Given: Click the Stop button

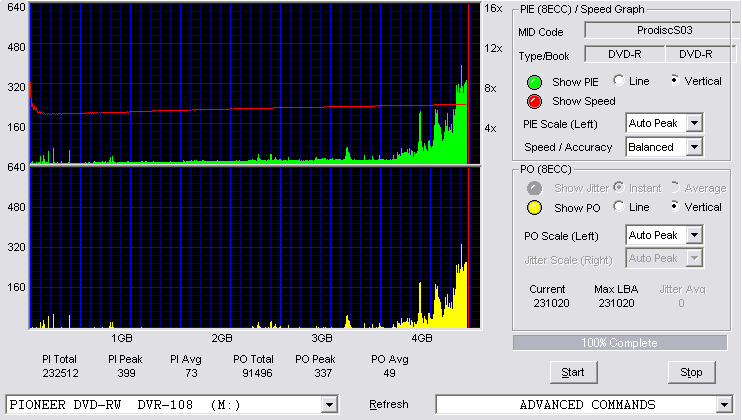Looking at the screenshot, I should click(x=691, y=372).
